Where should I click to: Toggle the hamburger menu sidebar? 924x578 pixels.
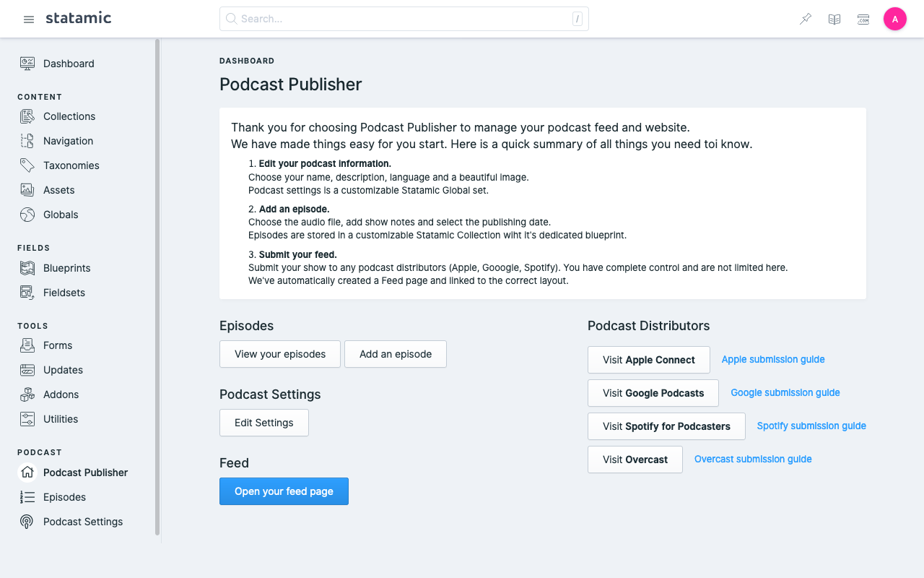[x=29, y=20]
